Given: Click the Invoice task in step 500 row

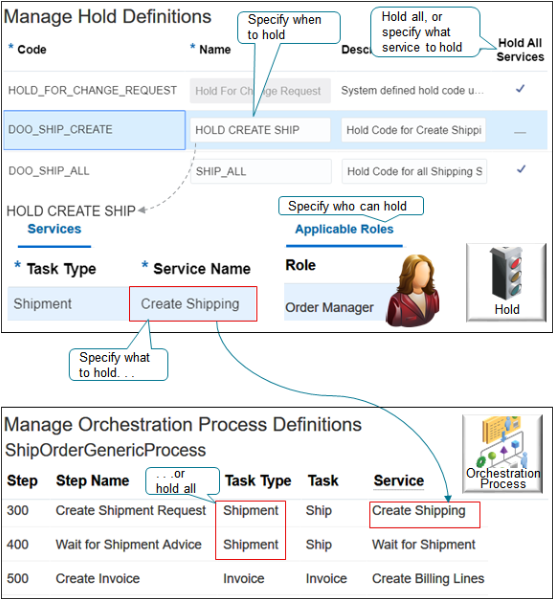Looking at the screenshot, I should tap(326, 579).
